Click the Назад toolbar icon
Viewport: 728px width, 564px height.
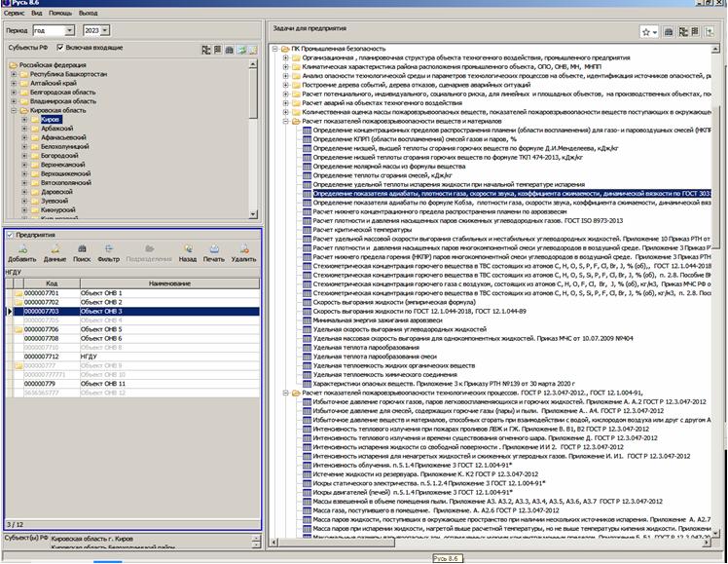pos(188,249)
